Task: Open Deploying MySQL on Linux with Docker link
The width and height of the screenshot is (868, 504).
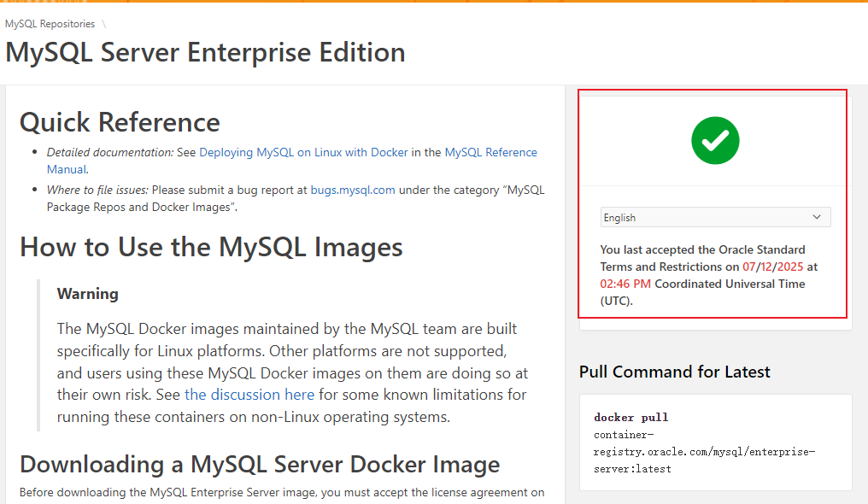Action: pos(303,152)
